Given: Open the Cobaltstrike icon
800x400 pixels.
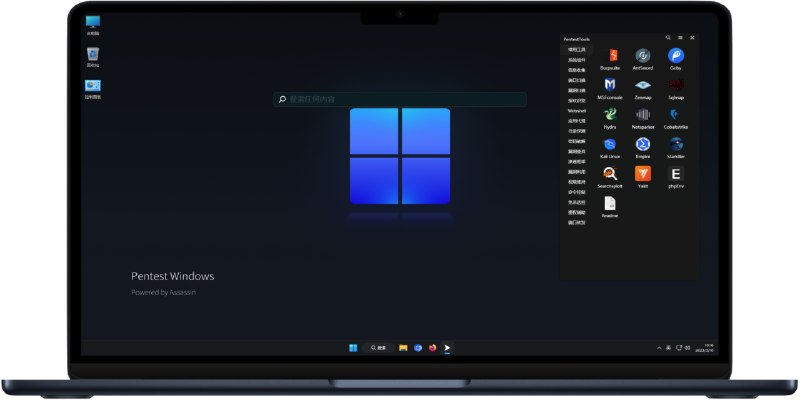Looking at the screenshot, I should (x=676, y=115).
